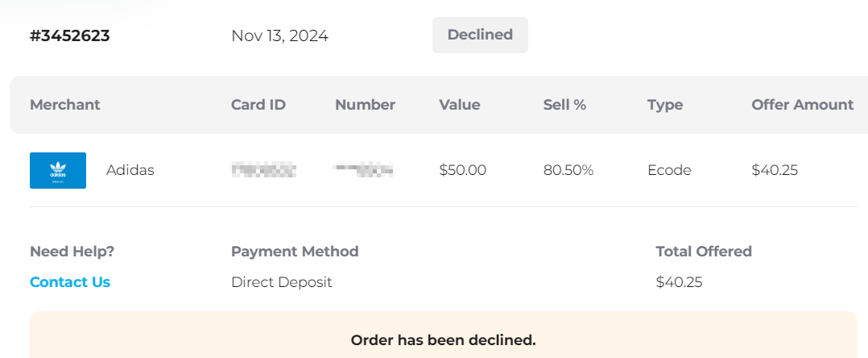Click the Ecode type value
The width and height of the screenshot is (868, 358).
[669, 170]
